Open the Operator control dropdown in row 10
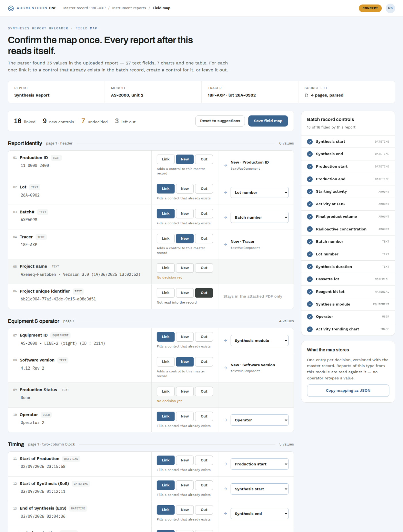The width and height of the screenshot is (403, 532). point(259,420)
